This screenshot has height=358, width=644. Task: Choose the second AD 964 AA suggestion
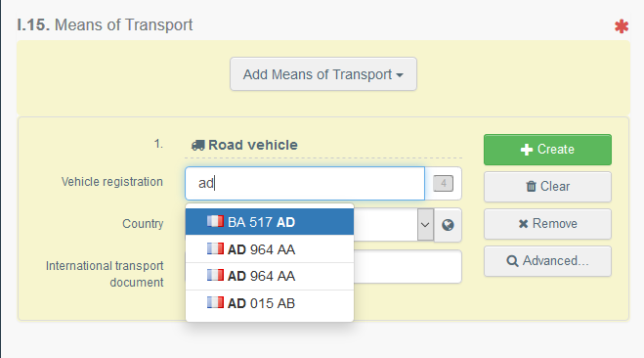(x=270, y=276)
